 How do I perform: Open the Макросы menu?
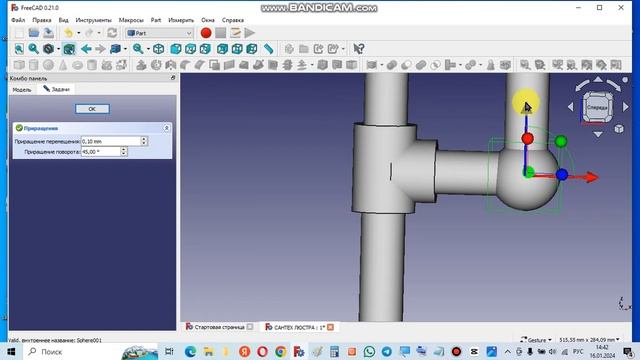tap(131, 20)
